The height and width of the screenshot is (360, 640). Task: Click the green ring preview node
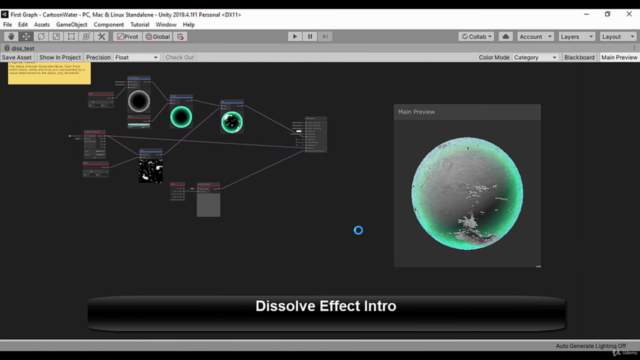181,117
